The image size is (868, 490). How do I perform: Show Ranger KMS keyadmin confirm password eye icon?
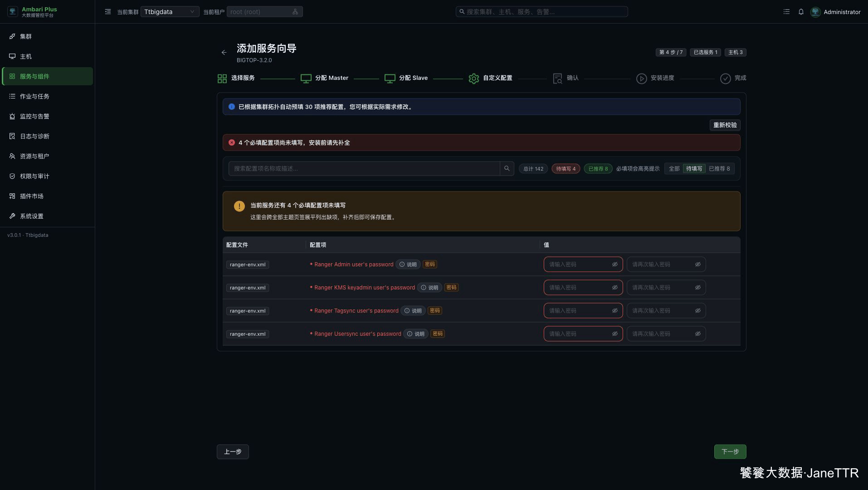[698, 288]
